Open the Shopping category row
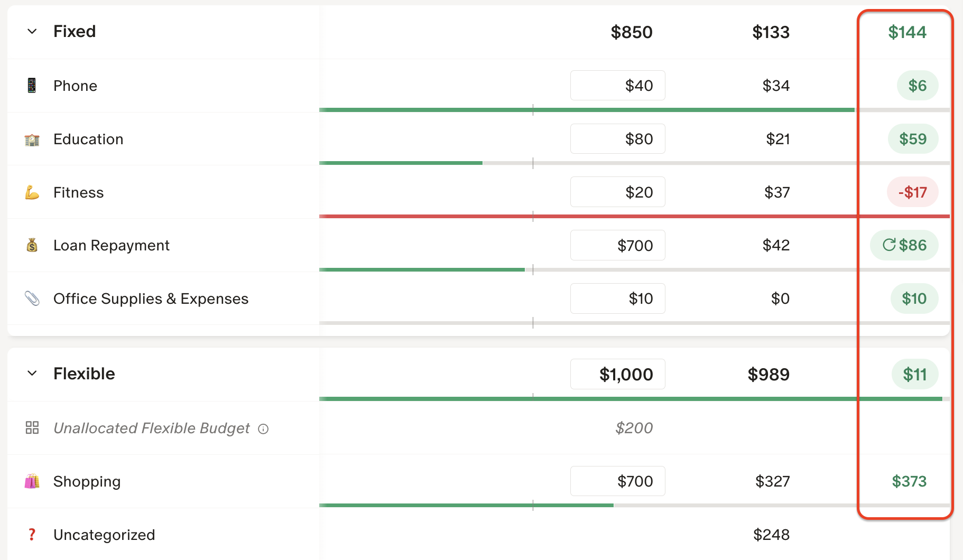 (x=87, y=481)
